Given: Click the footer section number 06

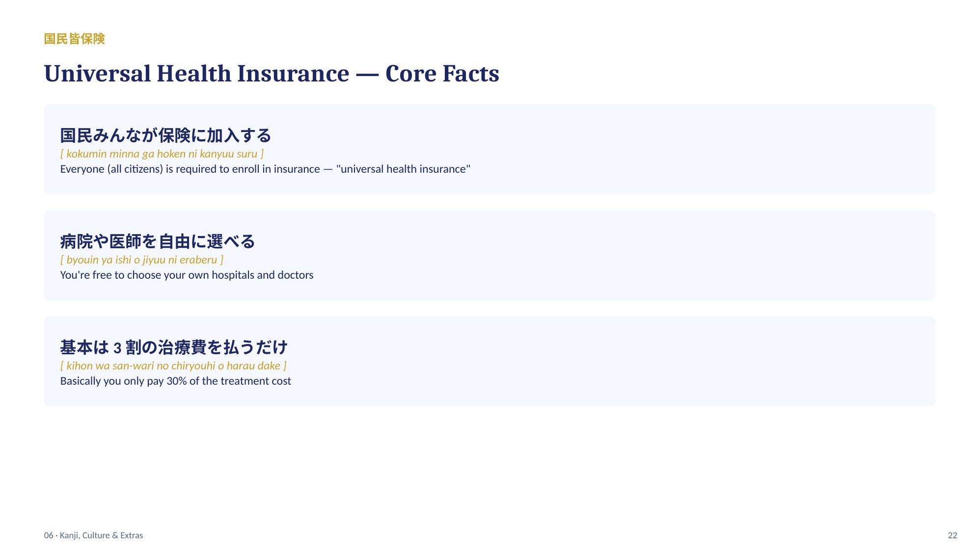Looking at the screenshot, I should 49,535.
